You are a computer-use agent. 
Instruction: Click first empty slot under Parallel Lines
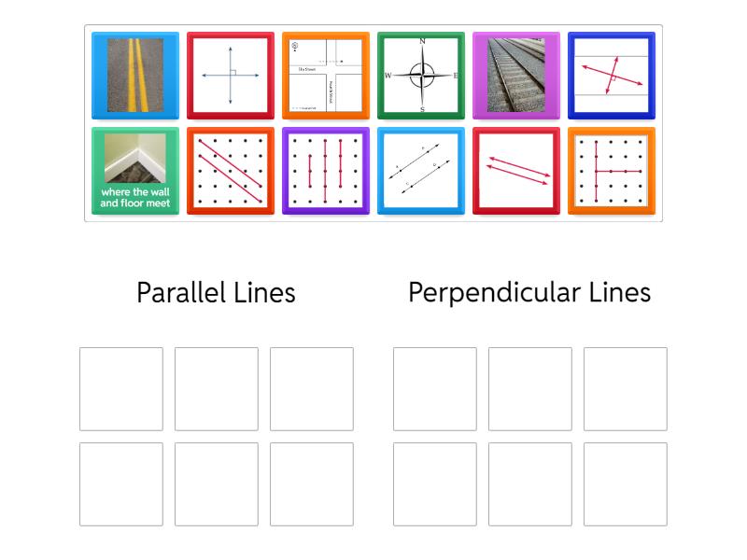(121, 389)
